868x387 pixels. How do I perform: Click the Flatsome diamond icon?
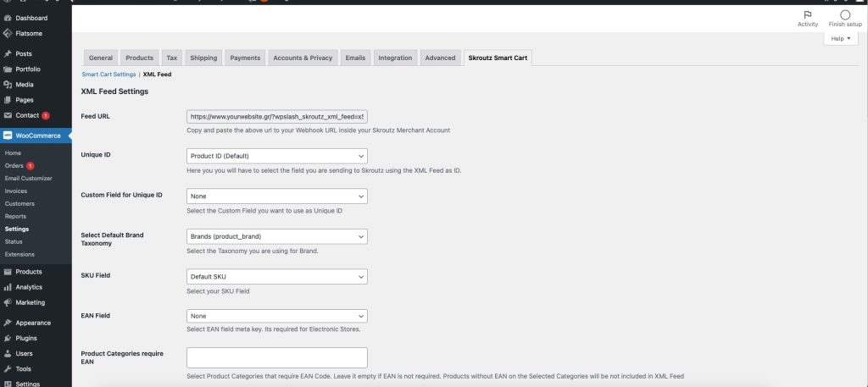(7, 33)
